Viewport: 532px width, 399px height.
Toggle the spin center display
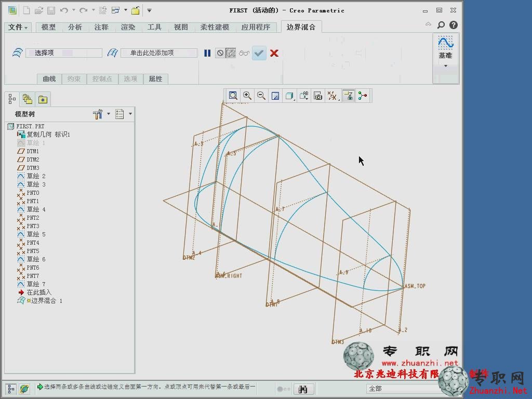pos(363,96)
